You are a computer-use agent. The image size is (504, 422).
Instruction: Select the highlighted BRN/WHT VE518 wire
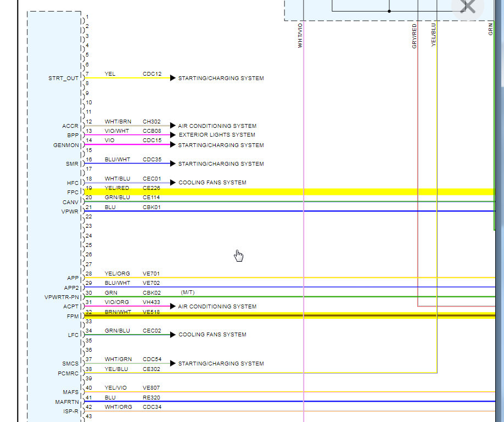(289, 316)
